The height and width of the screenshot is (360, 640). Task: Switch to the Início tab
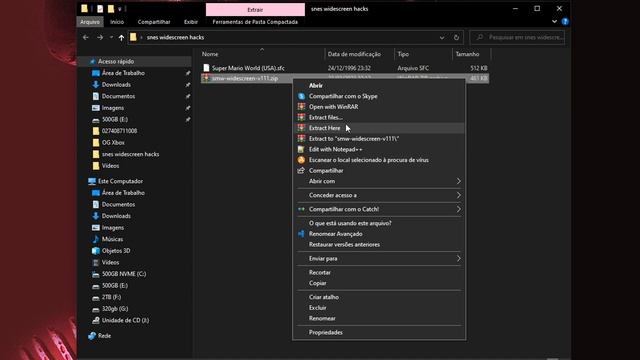click(x=117, y=22)
